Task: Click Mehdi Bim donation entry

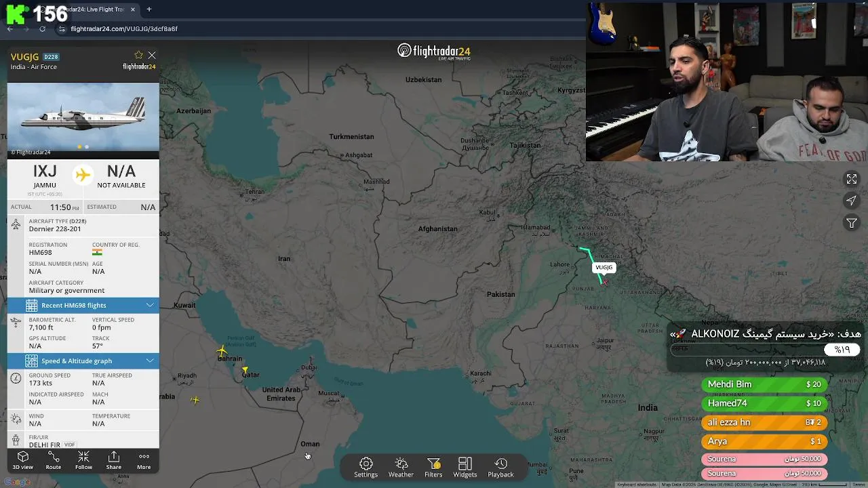Action: click(x=764, y=384)
